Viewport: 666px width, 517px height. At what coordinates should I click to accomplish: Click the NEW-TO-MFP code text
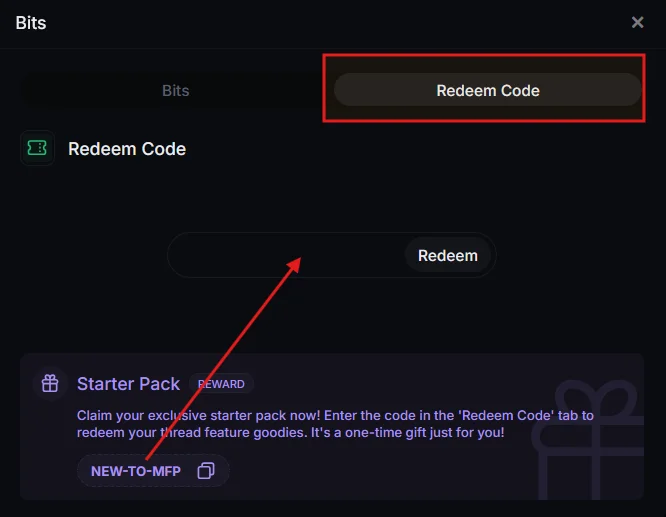pos(136,470)
